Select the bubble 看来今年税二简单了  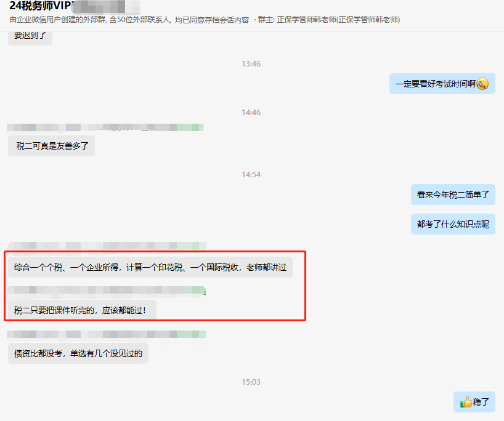pos(453,194)
